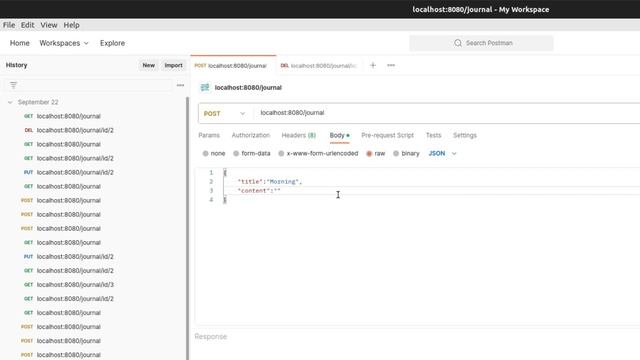640x360 pixels.
Task: Expand the Workspaces dropdown
Action: (64, 43)
